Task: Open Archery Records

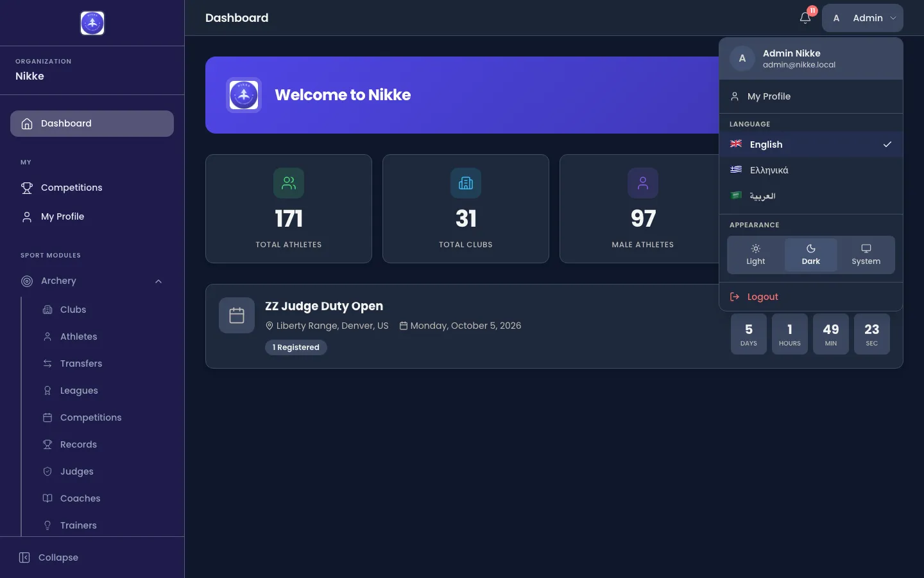Action: tap(103, 444)
